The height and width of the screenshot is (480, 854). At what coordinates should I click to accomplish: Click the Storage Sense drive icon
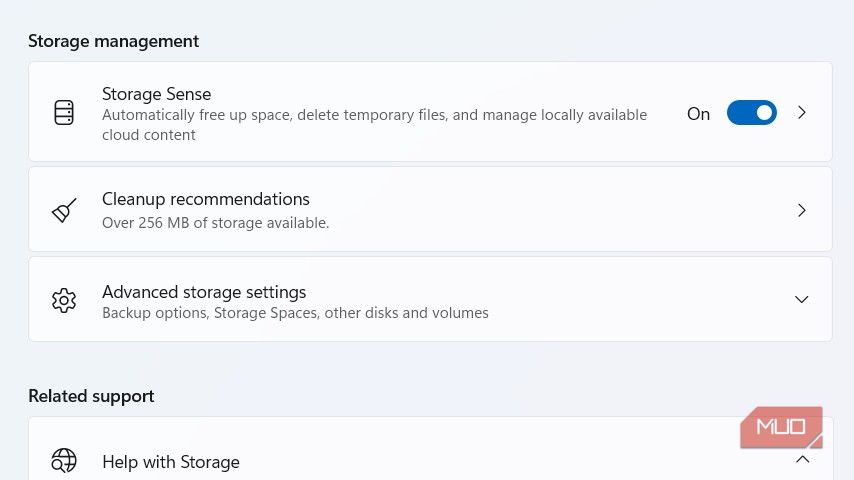64,113
